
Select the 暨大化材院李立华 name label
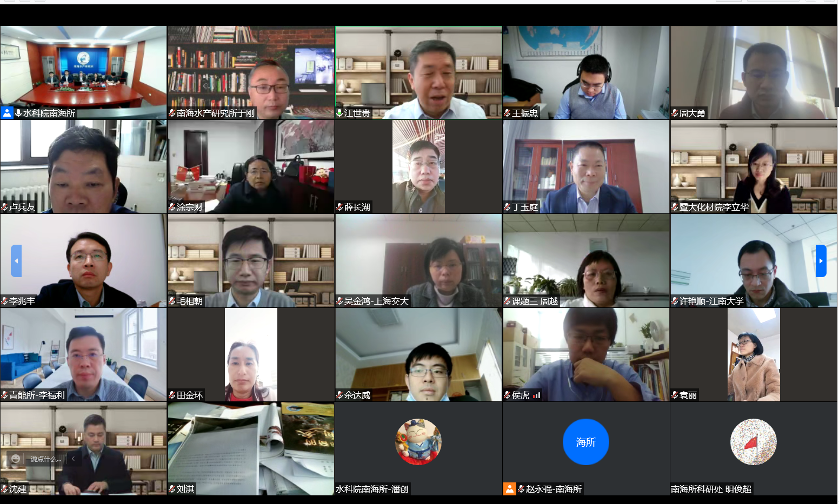click(714, 207)
